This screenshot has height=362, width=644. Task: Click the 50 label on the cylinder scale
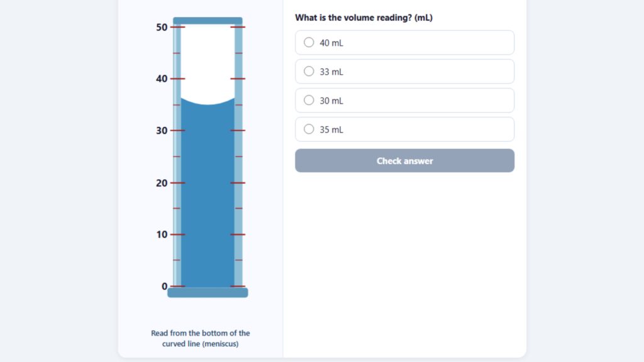coord(162,28)
